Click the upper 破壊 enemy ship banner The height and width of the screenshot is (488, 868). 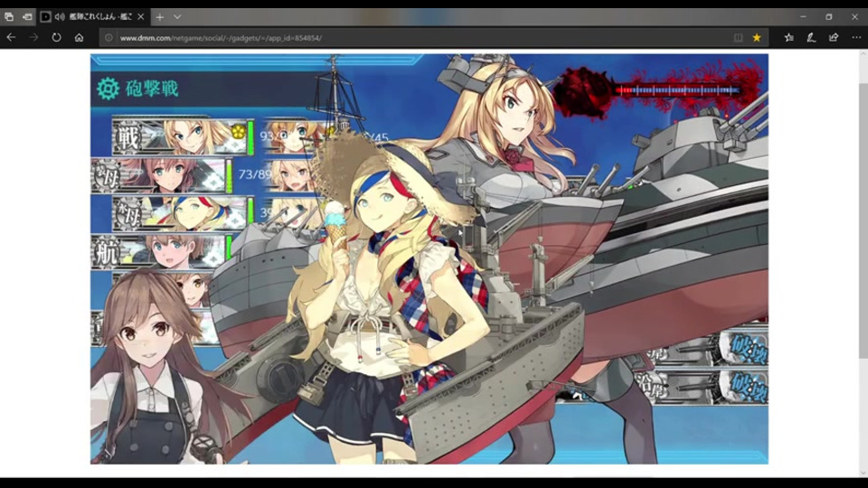tap(711, 349)
